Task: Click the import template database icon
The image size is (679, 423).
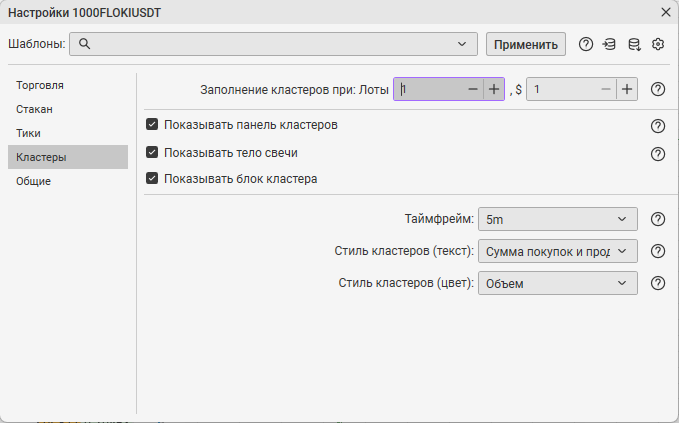Action: 609,44
